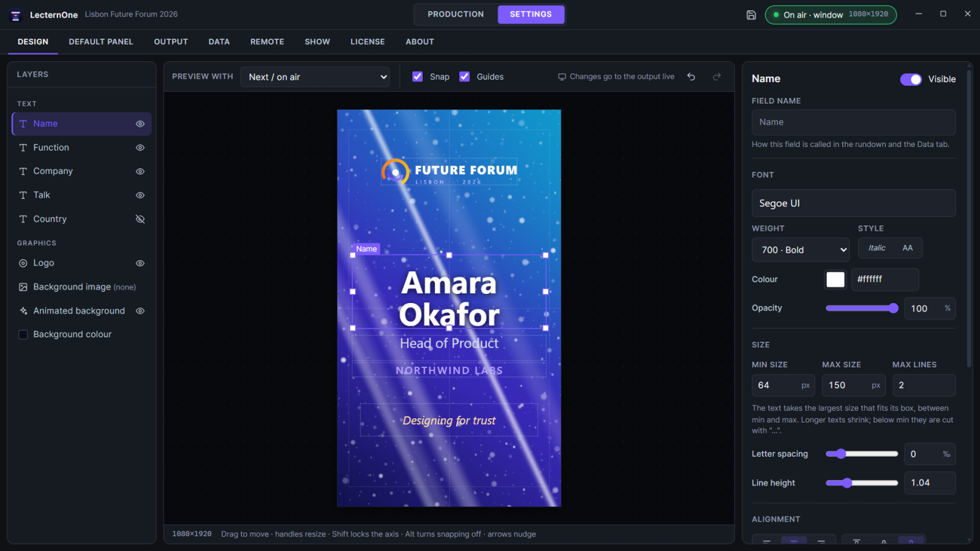This screenshot has height=551, width=980.
Task: Go to the Data tab
Action: coord(219,42)
